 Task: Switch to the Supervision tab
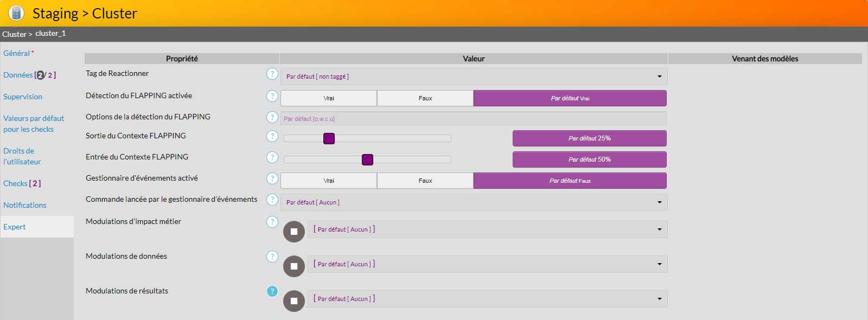click(x=23, y=97)
